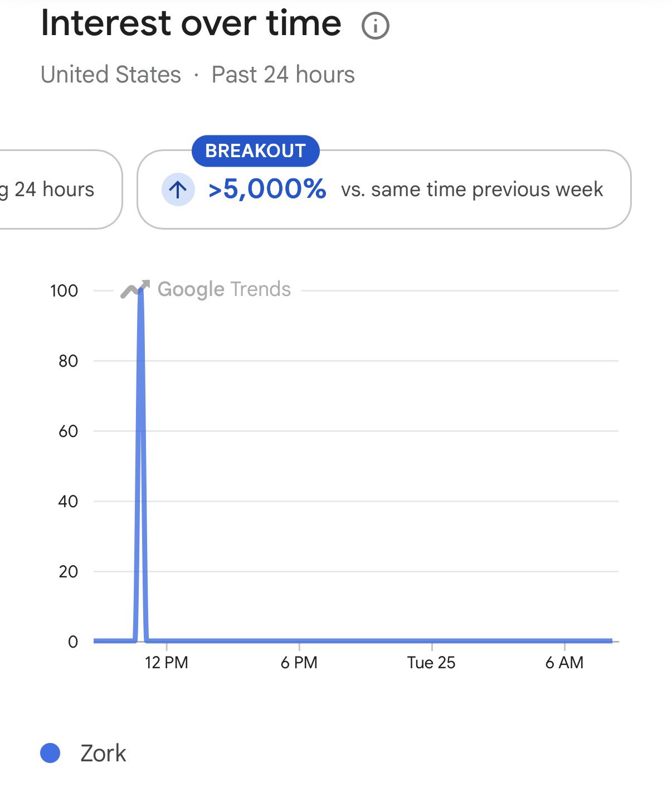The height and width of the screenshot is (797, 672).
Task: Select the 6 AM axis label
Action: (x=564, y=663)
